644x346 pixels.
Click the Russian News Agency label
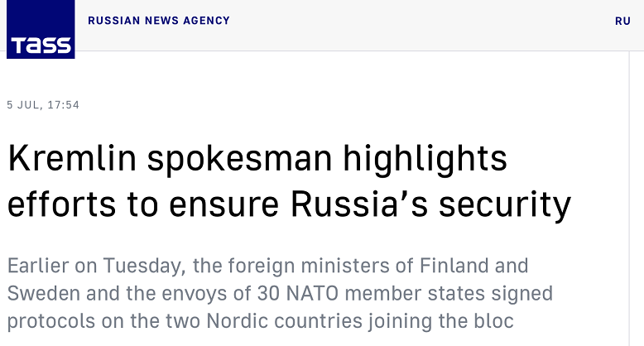(159, 21)
